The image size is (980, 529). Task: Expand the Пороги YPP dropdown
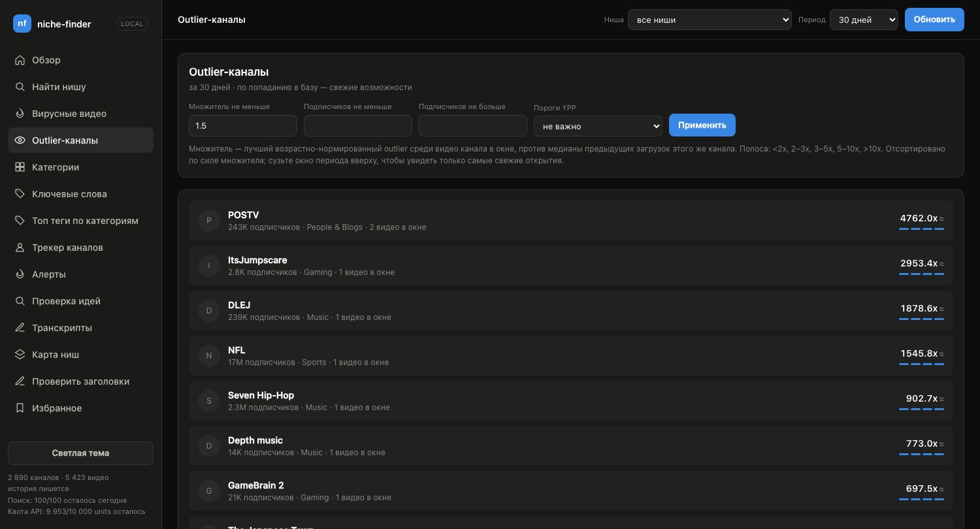tap(598, 126)
